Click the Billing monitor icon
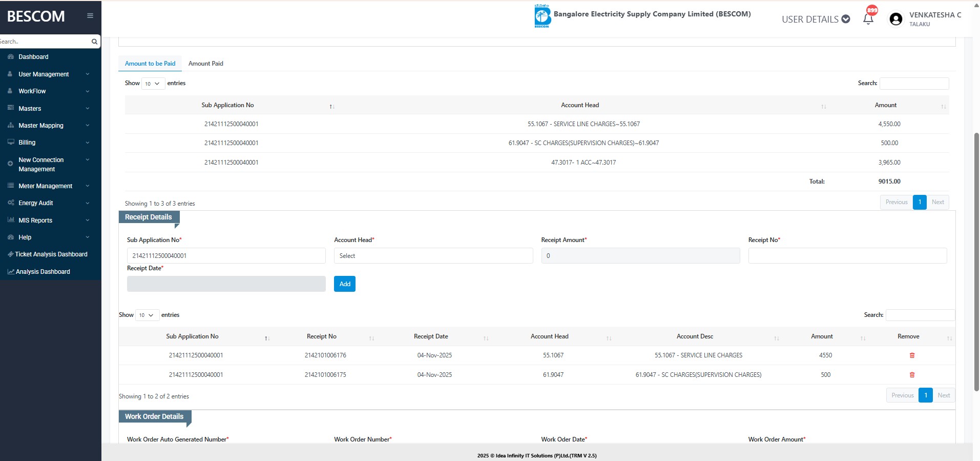 (x=10, y=142)
